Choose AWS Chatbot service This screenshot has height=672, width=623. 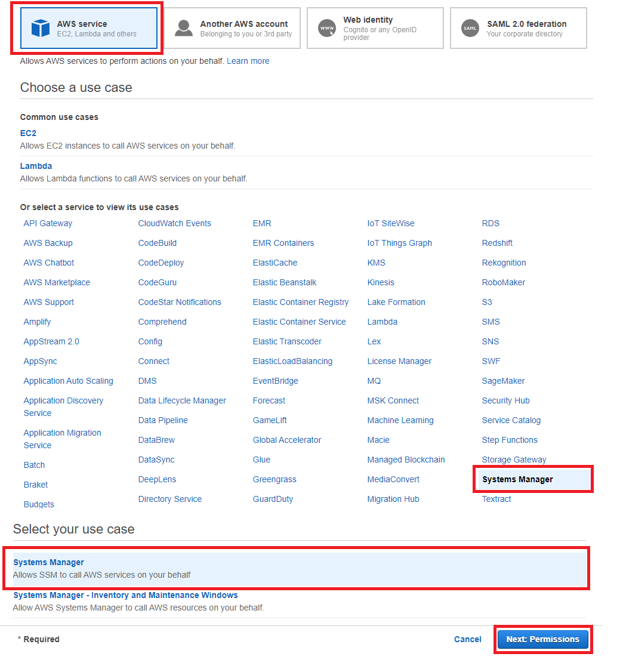tap(49, 263)
